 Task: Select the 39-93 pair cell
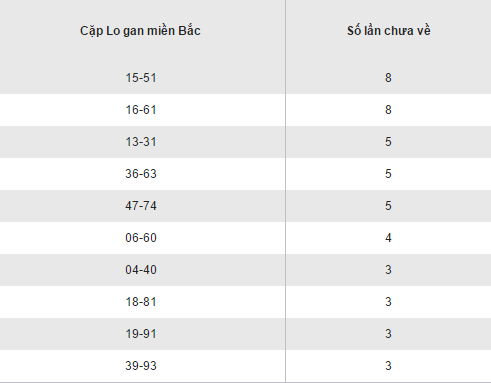(141, 366)
